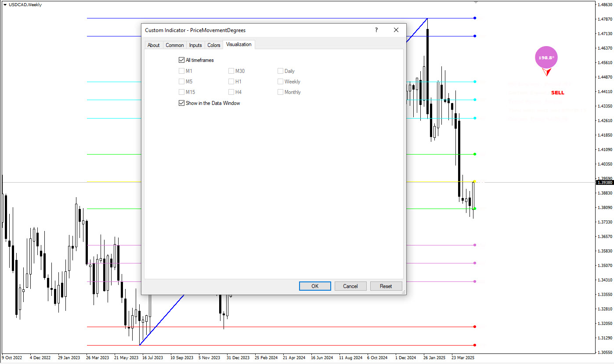
Task: Click the 31 Dec 2023 date label
Action: [x=238, y=357]
